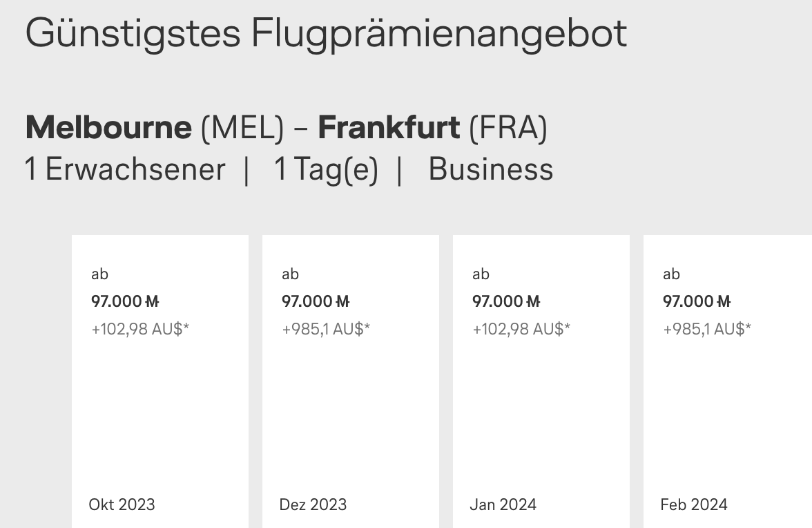The height and width of the screenshot is (528, 812).
Task: Click the Frankfurt (FRA) destination text
Action: tap(432, 128)
